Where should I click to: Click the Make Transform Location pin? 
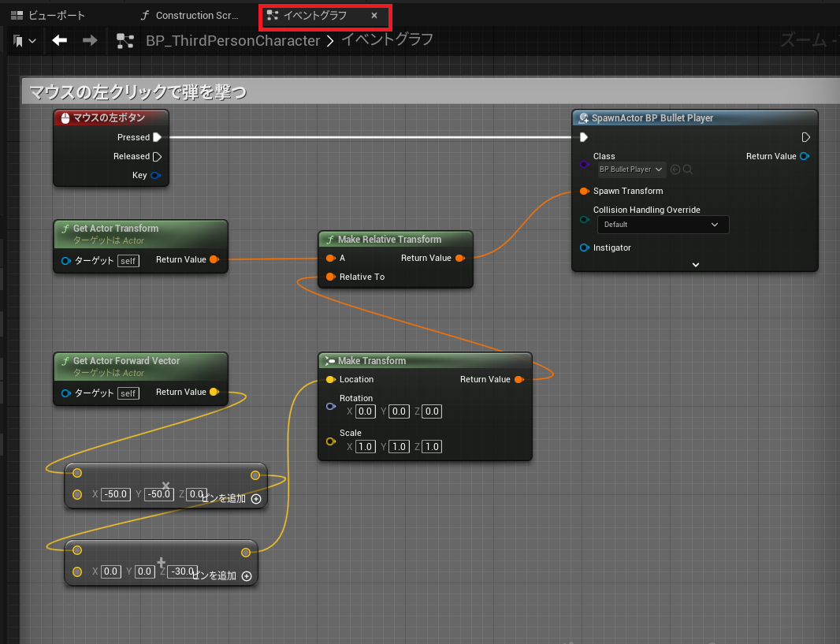click(330, 379)
